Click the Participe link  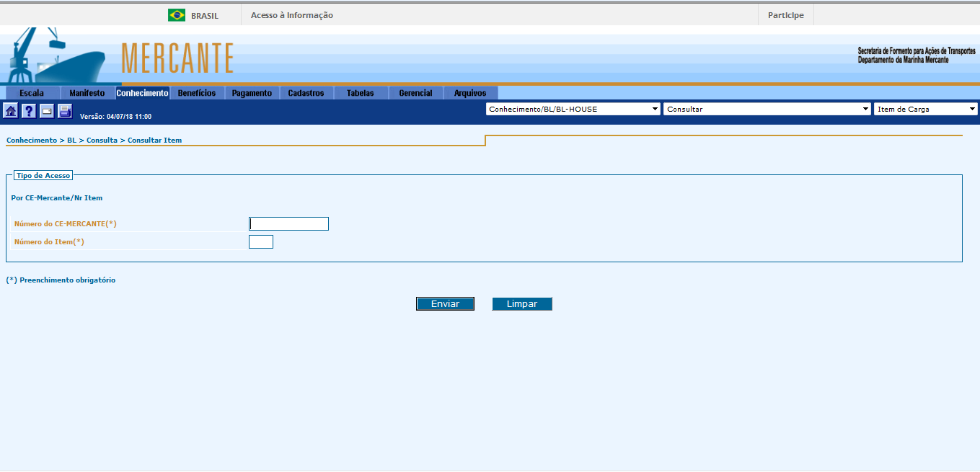click(786, 15)
